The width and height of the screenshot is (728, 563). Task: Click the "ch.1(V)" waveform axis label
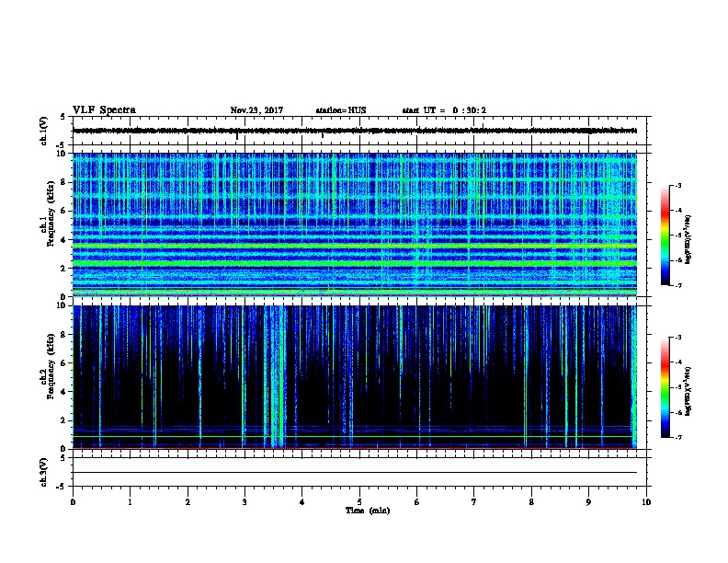(x=44, y=131)
